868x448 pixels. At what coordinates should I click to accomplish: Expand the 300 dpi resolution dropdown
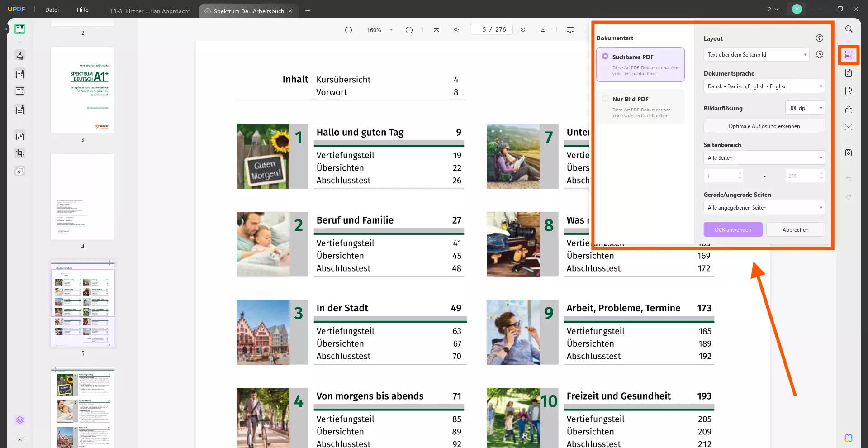click(805, 108)
